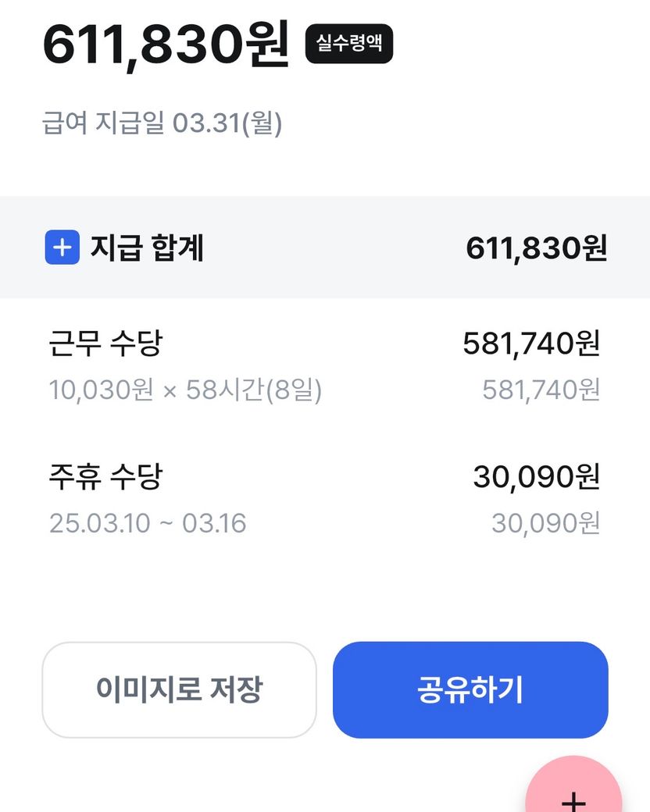Tap the blue plus icon beside 지급 합계
650x812 pixels.
(x=62, y=248)
